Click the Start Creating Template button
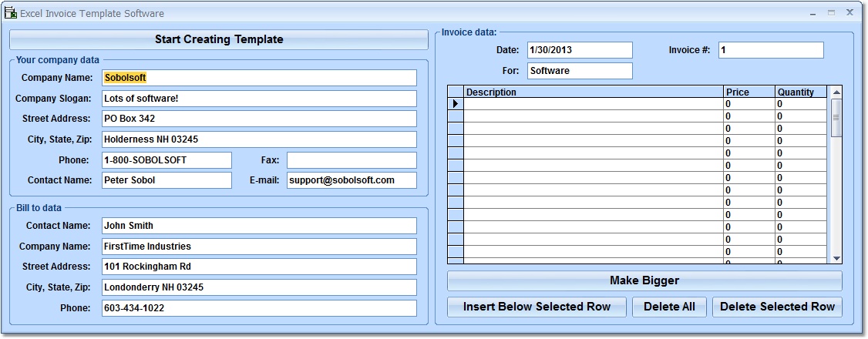This screenshot has height=339, width=868. (x=219, y=40)
